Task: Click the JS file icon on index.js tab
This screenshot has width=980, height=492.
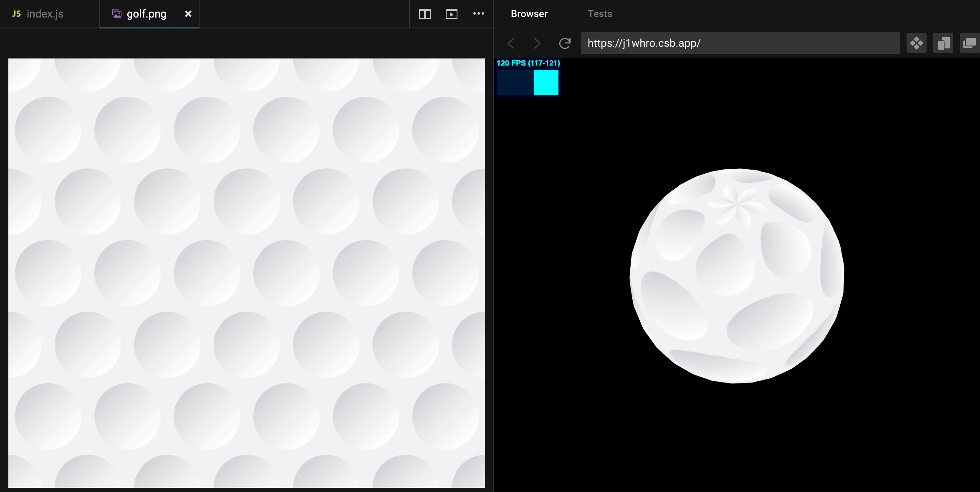Action: coord(16,14)
